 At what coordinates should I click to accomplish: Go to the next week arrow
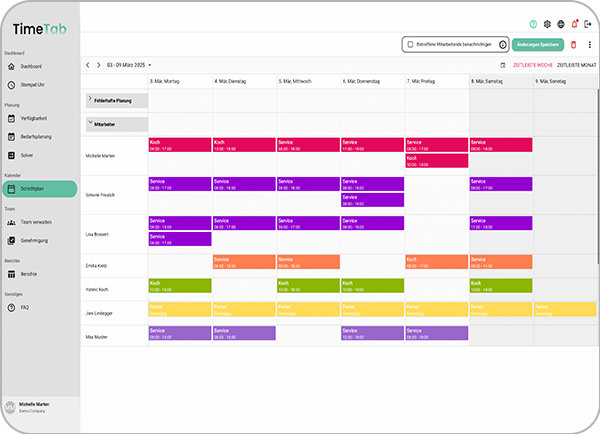pos(98,65)
